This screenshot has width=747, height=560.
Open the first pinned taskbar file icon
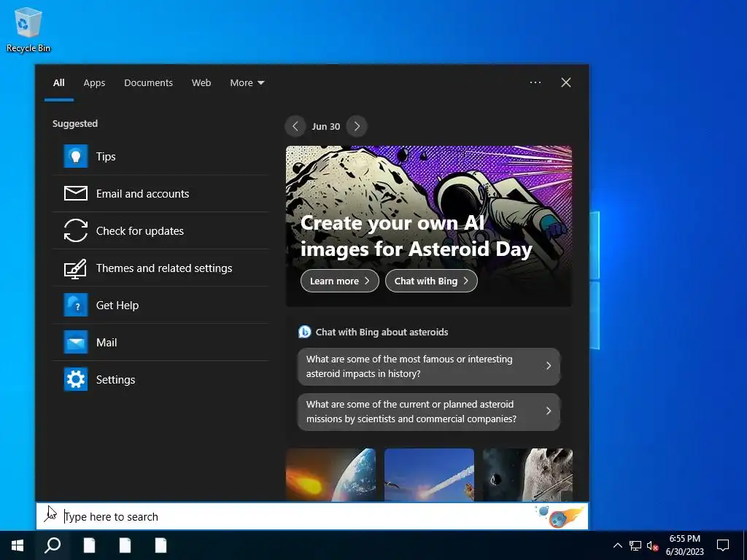[90, 545]
